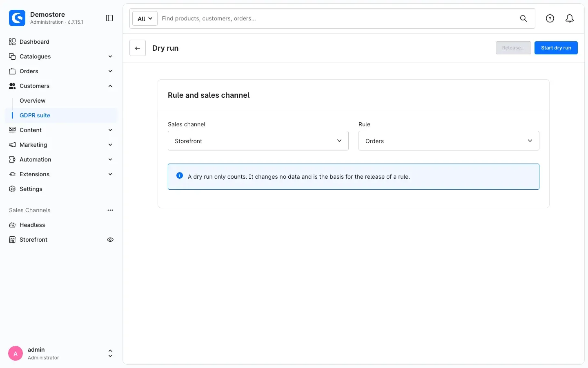
Task: Open the Headless sales channel link
Action: 61,225
